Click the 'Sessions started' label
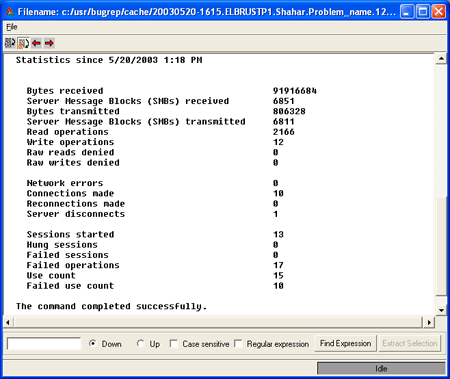 [70, 234]
